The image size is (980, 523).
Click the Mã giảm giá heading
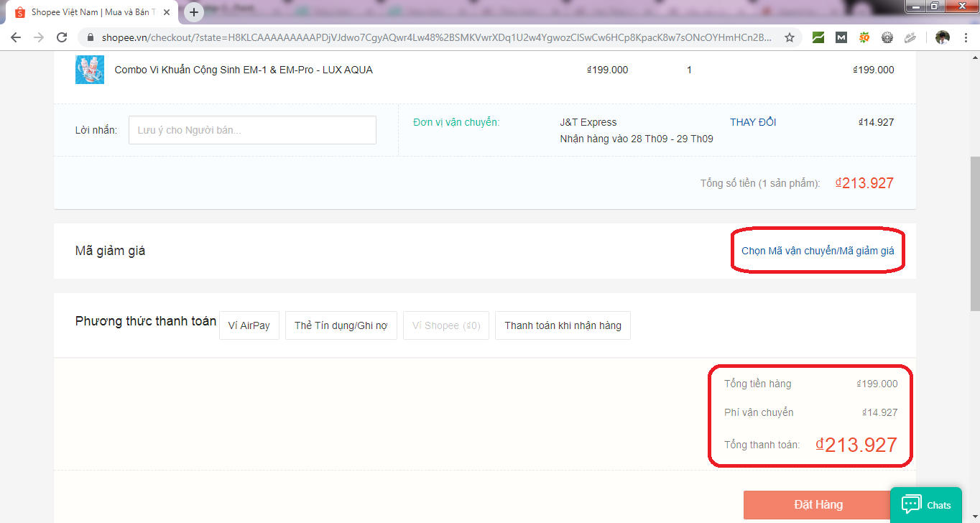[110, 251]
